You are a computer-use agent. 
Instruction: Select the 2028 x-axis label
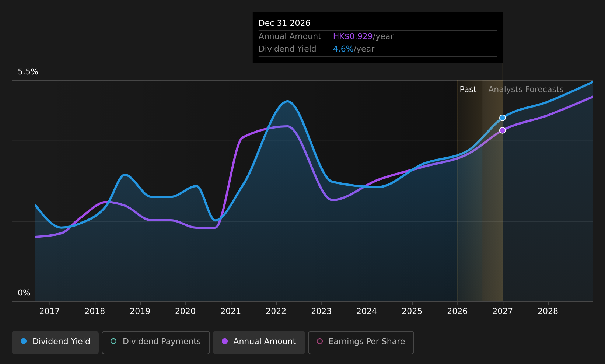[548, 311]
